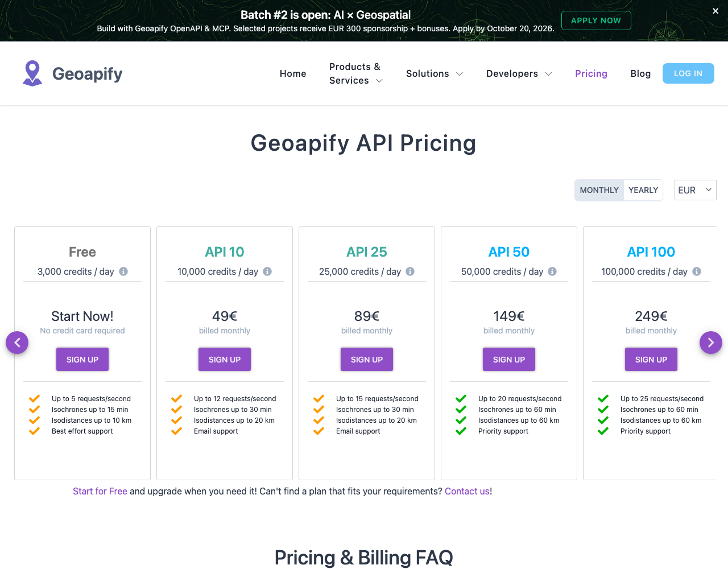
Task: Click the "Start Now!" text
Action: pyautogui.click(x=82, y=316)
